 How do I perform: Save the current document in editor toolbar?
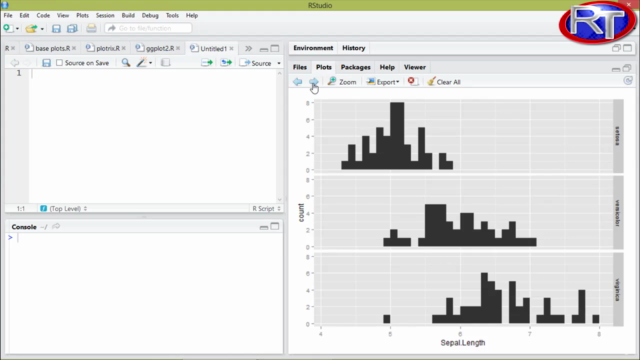coord(46,63)
